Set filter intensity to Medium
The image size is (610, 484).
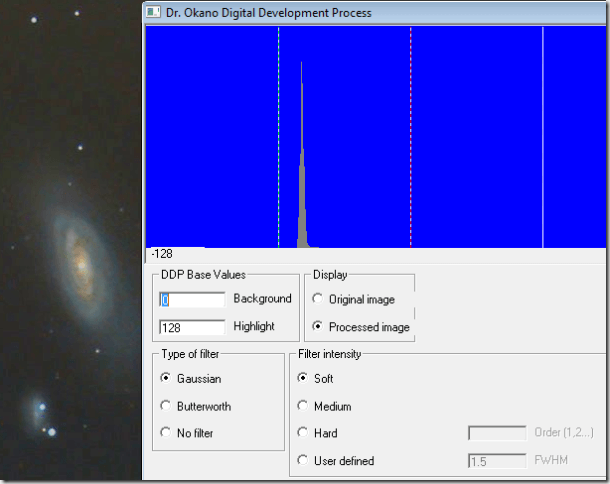point(303,407)
